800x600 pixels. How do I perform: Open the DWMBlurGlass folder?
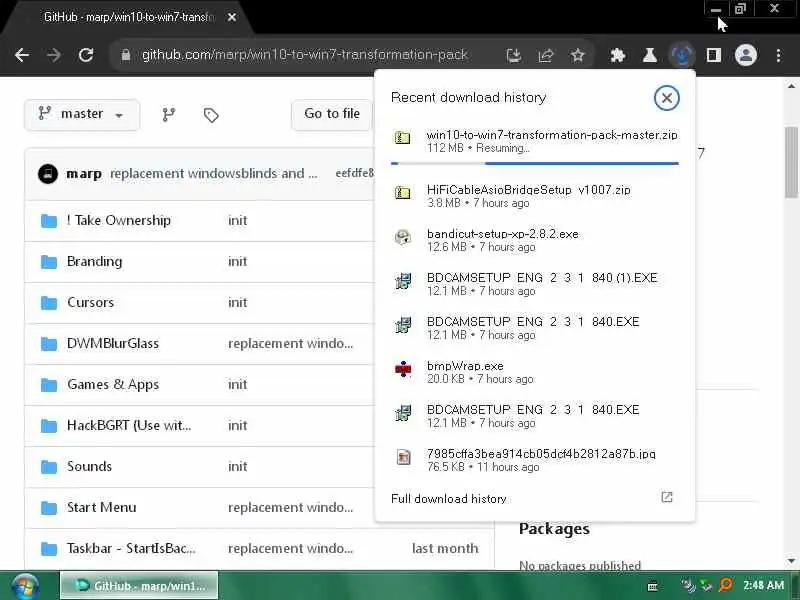[113, 343]
